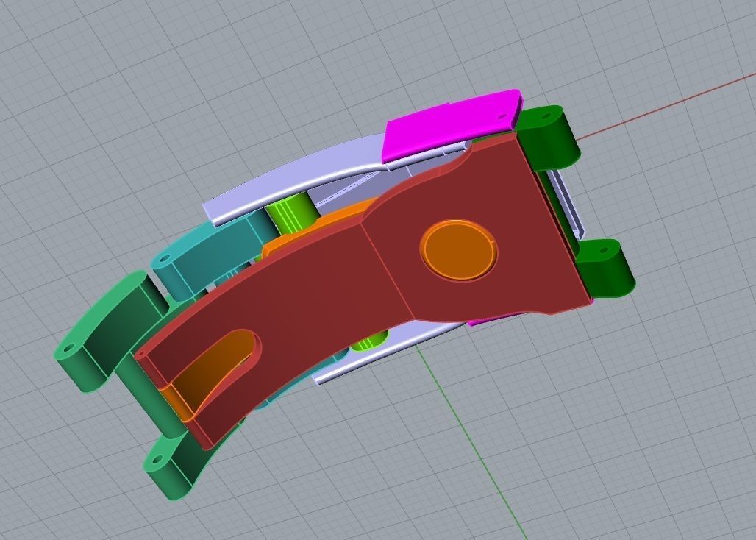Select the magenta plate at the top
The height and width of the screenshot is (540, 756).
tap(451, 125)
